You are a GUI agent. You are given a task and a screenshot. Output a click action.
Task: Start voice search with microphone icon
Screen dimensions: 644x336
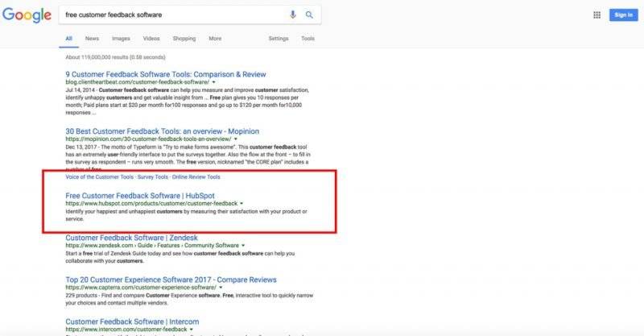point(293,15)
